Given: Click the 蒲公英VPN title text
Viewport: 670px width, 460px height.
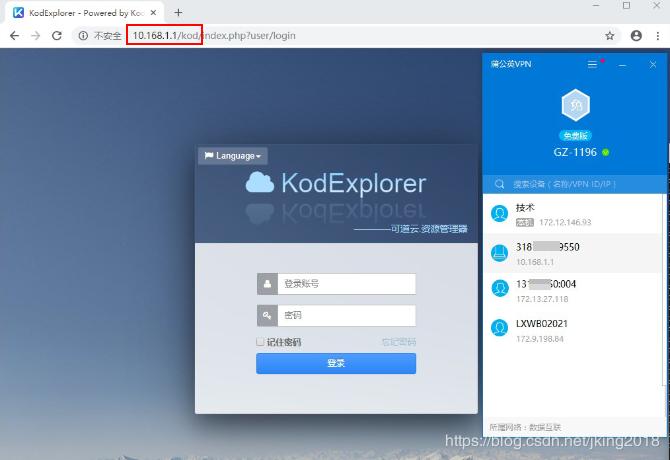Looking at the screenshot, I should (x=511, y=64).
